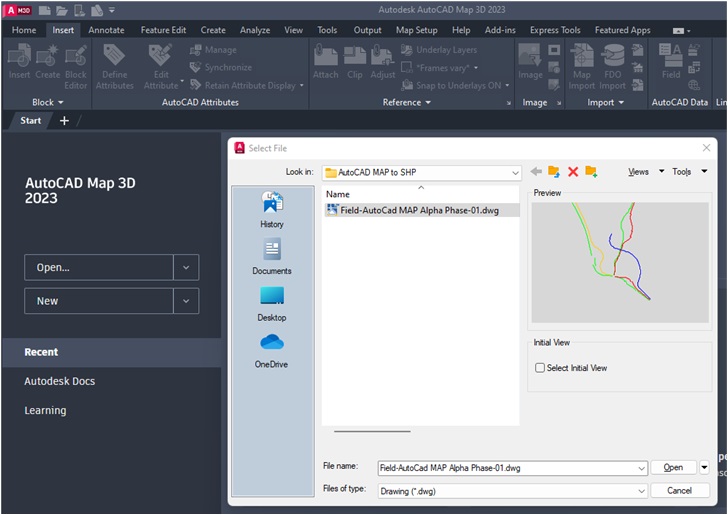Open the Retain Attribute Display dropdown
This screenshot has height=515, width=728.
pos(302,85)
